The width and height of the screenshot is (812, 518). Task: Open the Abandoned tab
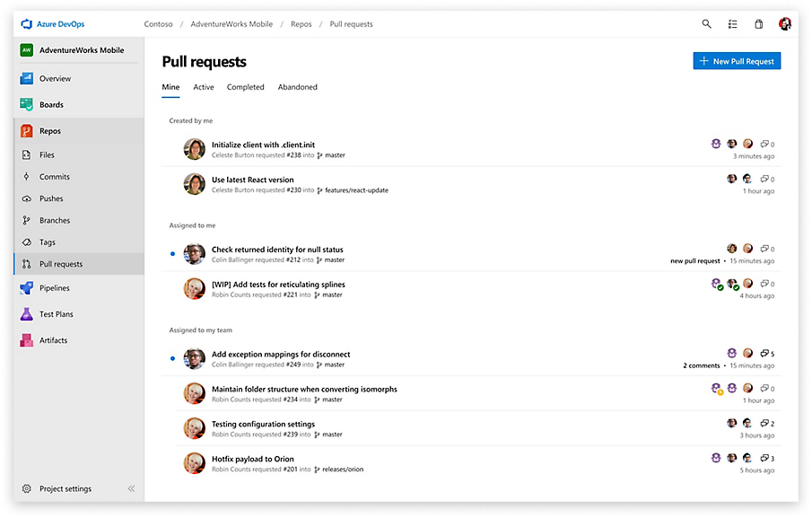[297, 87]
